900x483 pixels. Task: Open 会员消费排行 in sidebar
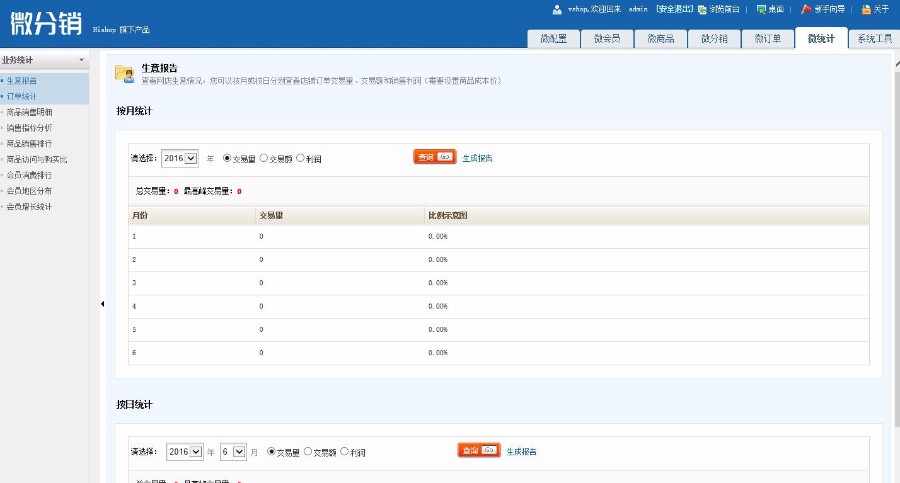29,175
